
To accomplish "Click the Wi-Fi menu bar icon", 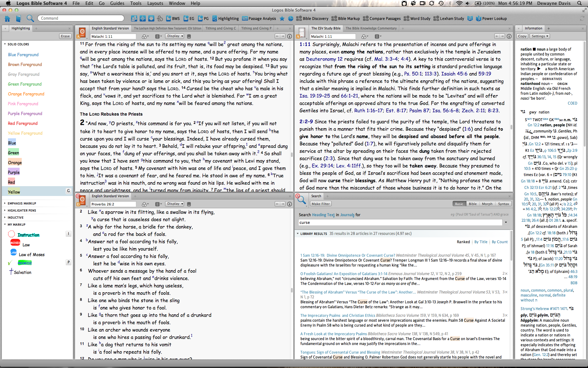I will pos(459,3).
